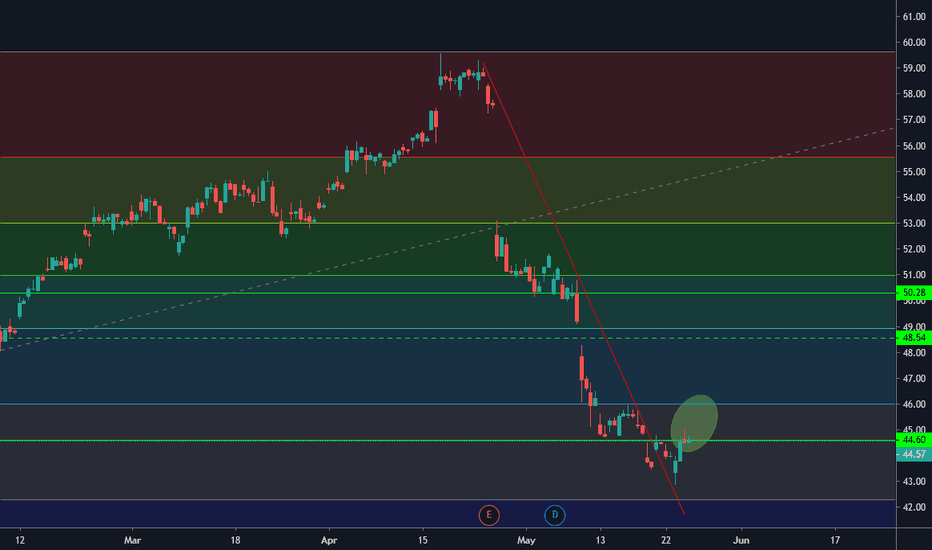This screenshot has height=550, width=932.
Task: Select the 'Mar' time axis label
Action: tap(132, 540)
